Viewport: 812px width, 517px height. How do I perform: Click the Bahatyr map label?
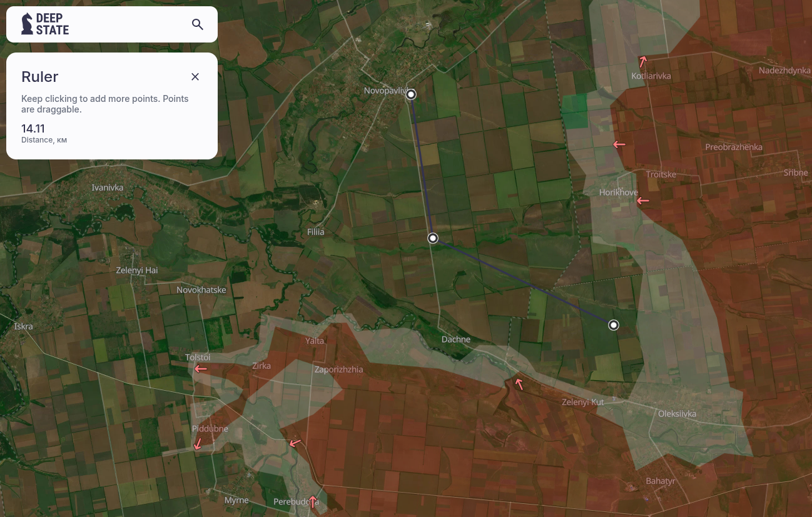661,481
